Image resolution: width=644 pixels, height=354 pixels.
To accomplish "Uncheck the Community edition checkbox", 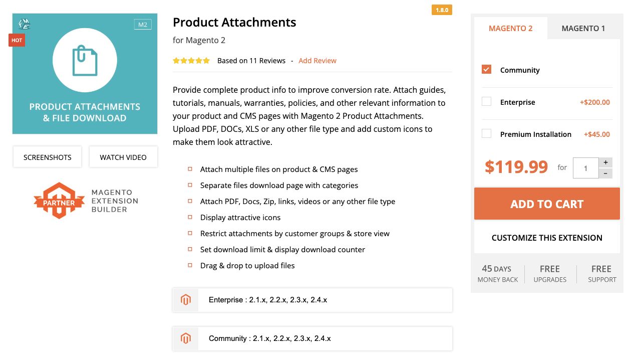I will [486, 70].
